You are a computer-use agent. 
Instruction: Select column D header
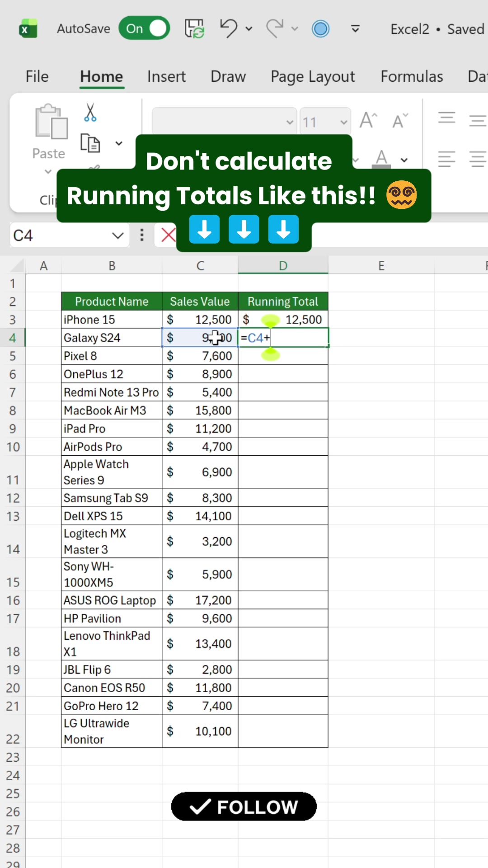283,266
